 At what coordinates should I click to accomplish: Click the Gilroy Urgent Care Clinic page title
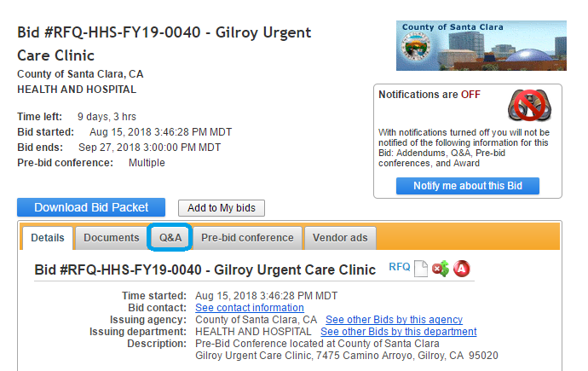tap(164, 44)
